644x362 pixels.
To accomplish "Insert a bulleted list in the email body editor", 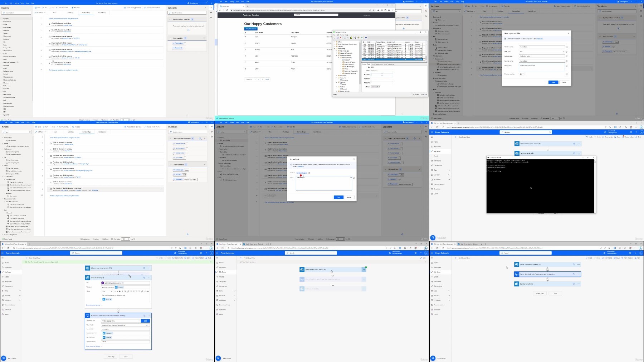I will click(131, 291).
